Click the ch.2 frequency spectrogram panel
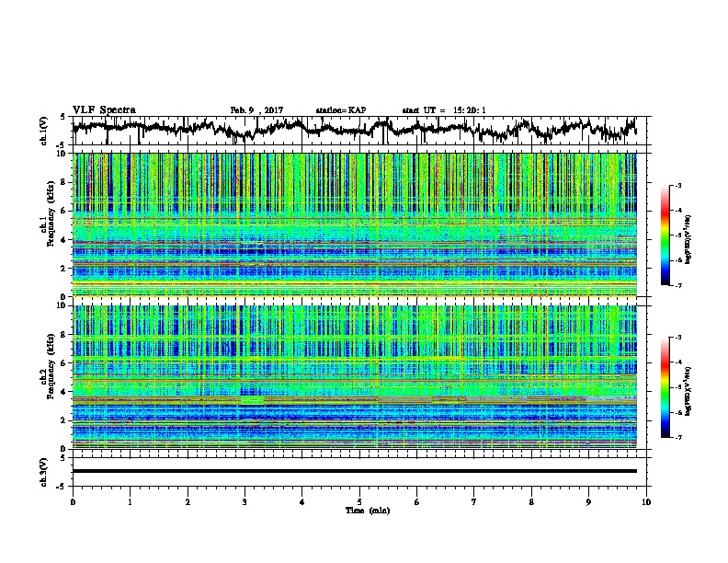 tap(355, 377)
